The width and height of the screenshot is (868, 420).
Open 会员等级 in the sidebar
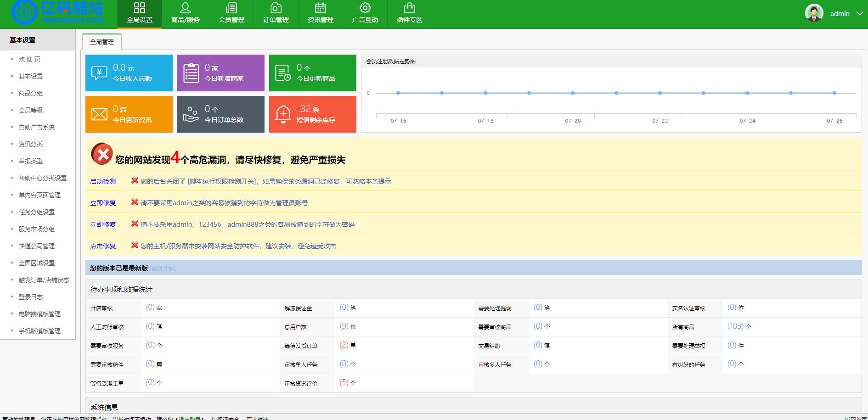point(31,110)
